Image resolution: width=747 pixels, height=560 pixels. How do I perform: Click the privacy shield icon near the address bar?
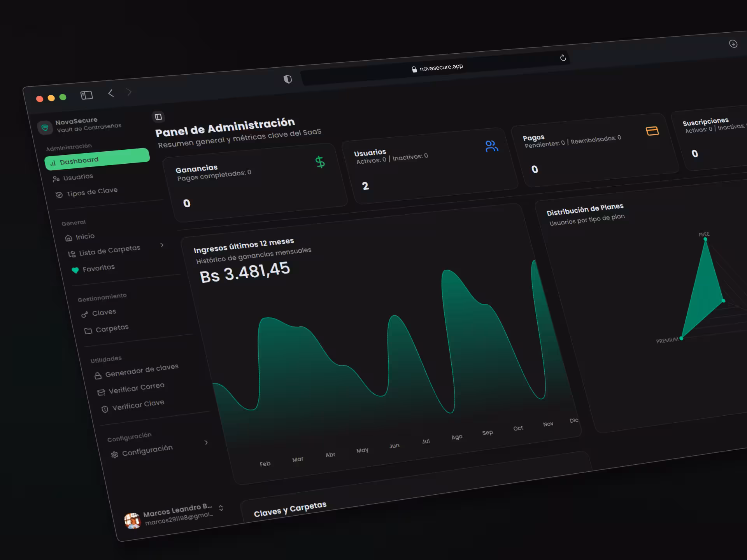point(288,79)
